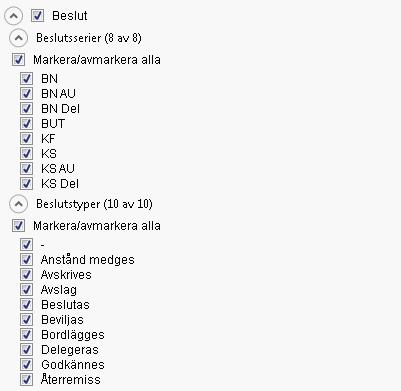Screen dimensions: 401x391
Task: Uncheck the BN checkbox
Action: 26,79
